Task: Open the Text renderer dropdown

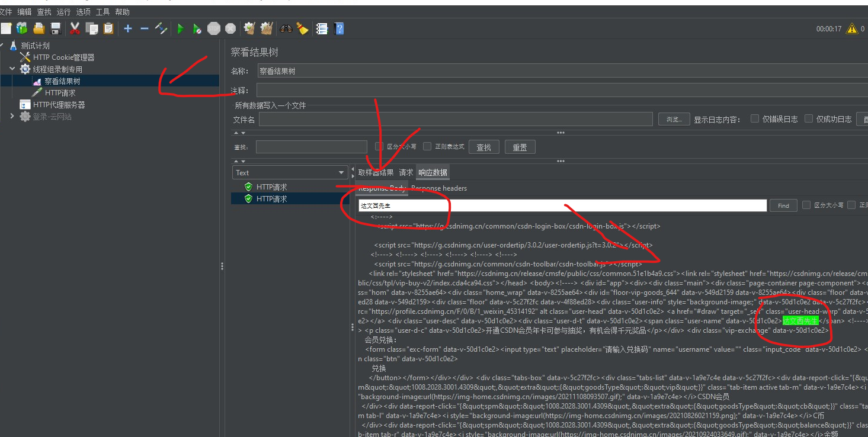Action: [290, 172]
